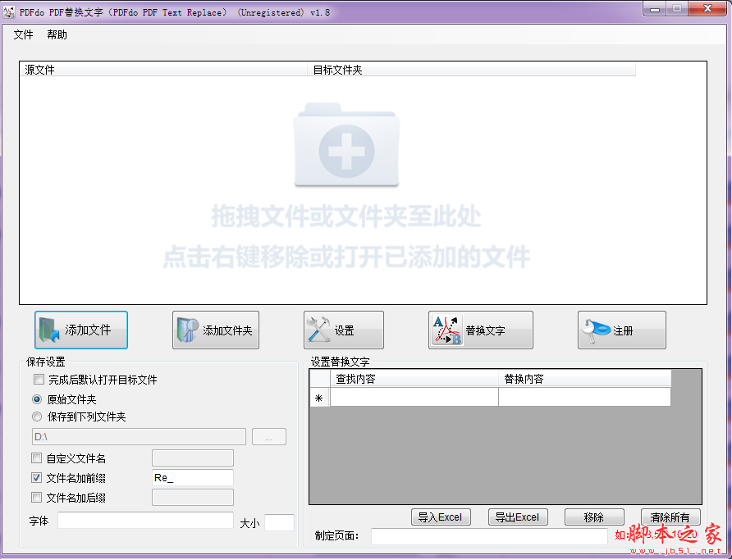Click the prefix field containing Re_

pyautogui.click(x=192, y=477)
